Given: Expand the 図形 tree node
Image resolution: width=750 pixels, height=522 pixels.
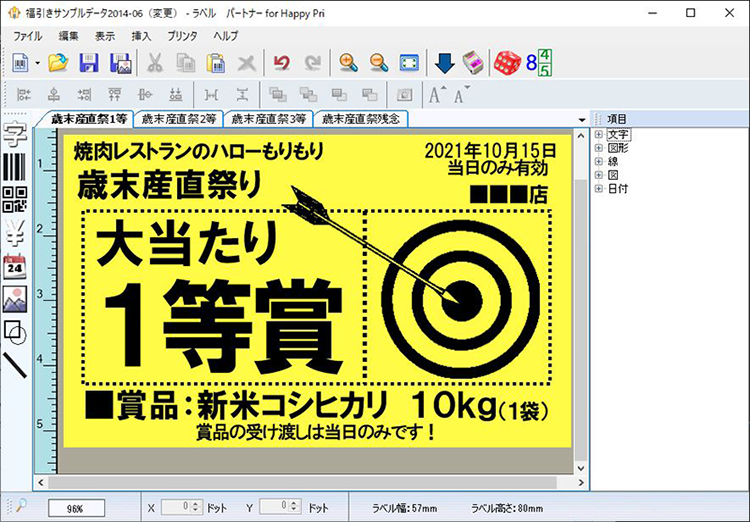Looking at the screenshot, I should (x=598, y=148).
